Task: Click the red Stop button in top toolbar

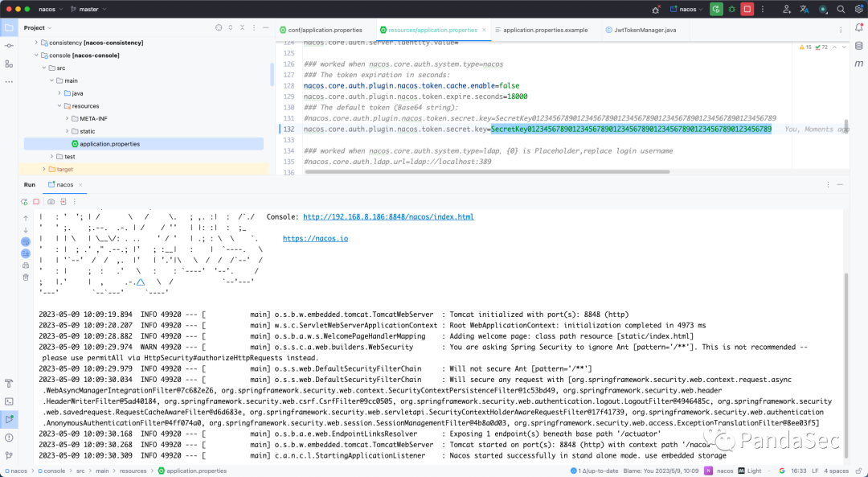Action: point(747,9)
